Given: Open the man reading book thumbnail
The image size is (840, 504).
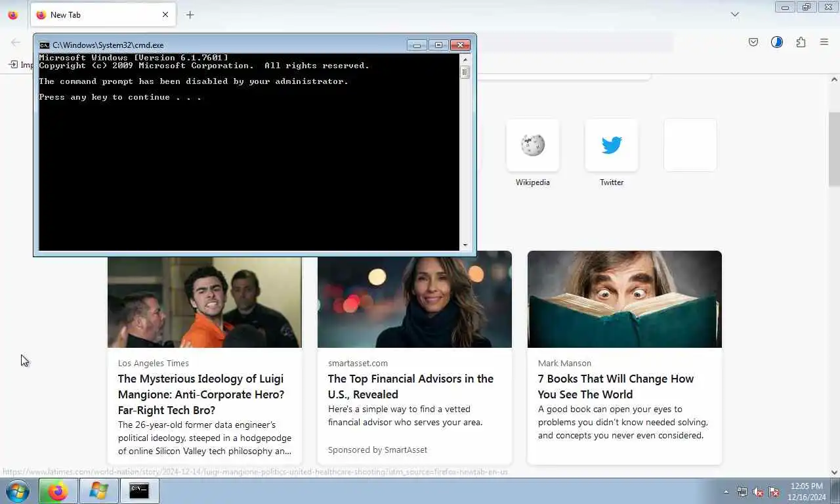Looking at the screenshot, I should coord(625,299).
